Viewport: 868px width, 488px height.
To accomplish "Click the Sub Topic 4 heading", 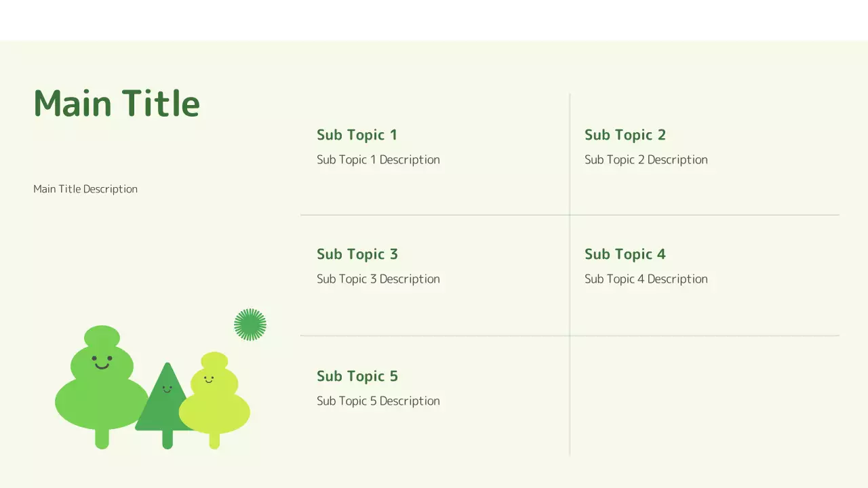I will (625, 254).
